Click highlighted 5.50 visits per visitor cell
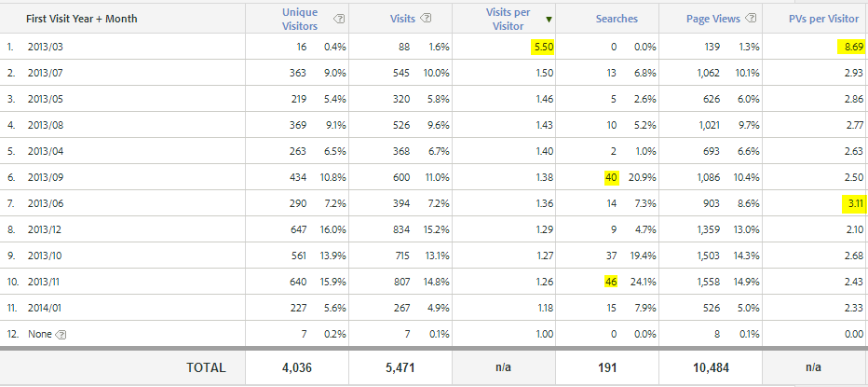This screenshot has height=387, width=868. (542, 46)
